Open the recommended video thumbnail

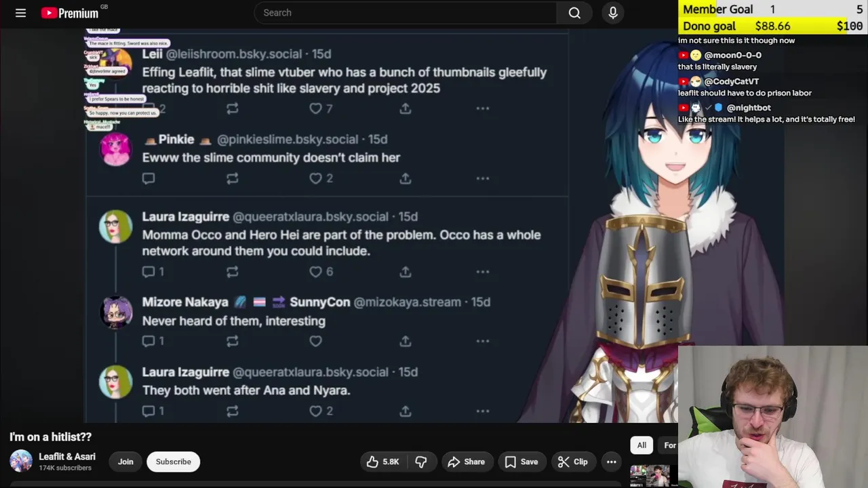pyautogui.click(x=650, y=475)
